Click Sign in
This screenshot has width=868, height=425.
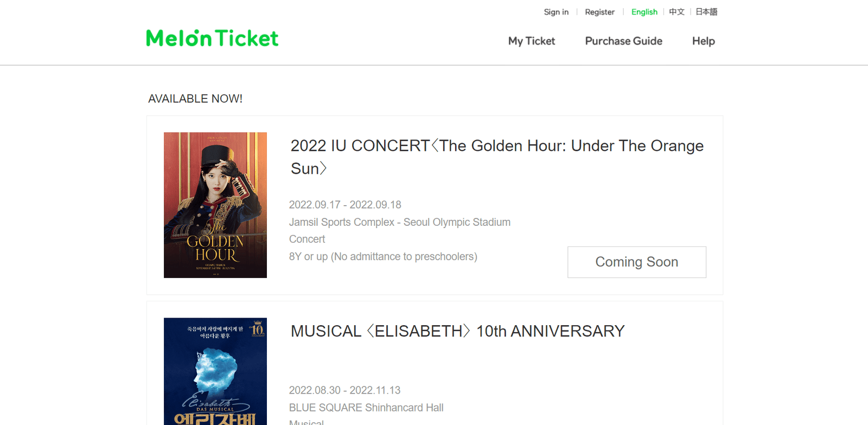pyautogui.click(x=556, y=11)
